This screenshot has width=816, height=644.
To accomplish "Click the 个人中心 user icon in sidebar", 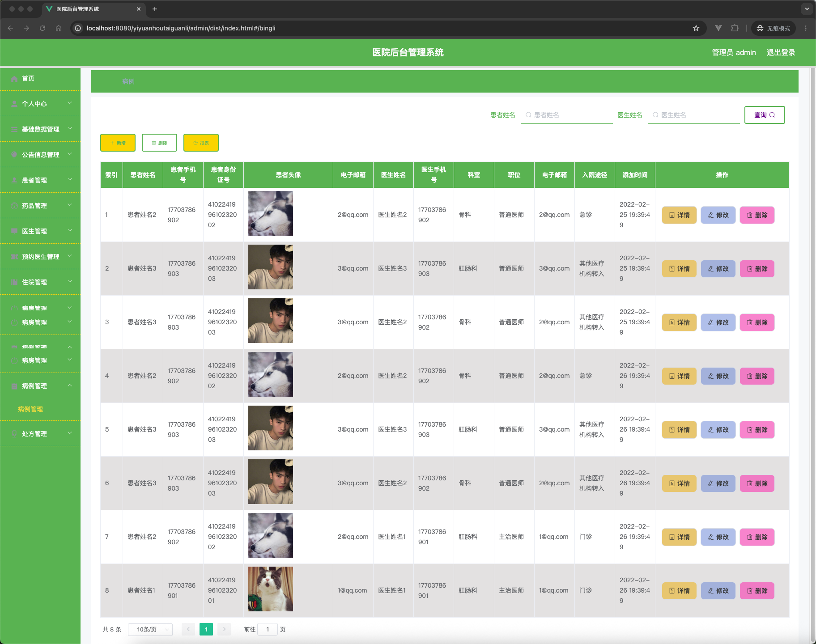I will pyautogui.click(x=14, y=104).
